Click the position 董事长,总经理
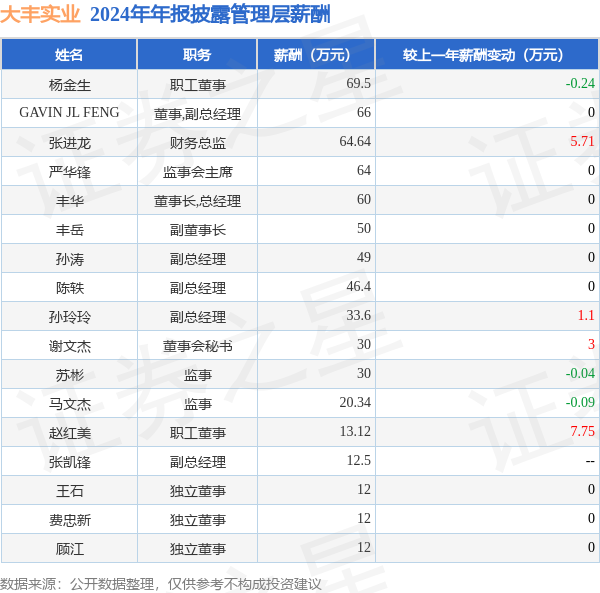 (197, 201)
